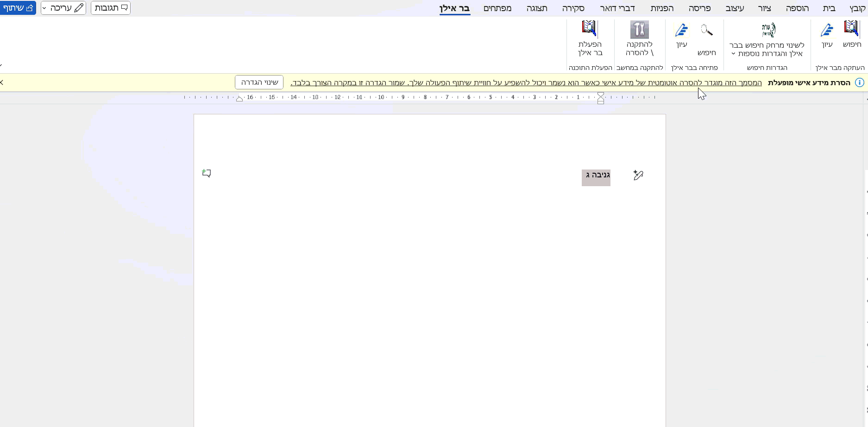Open the תגובות comments pane button

tap(111, 8)
